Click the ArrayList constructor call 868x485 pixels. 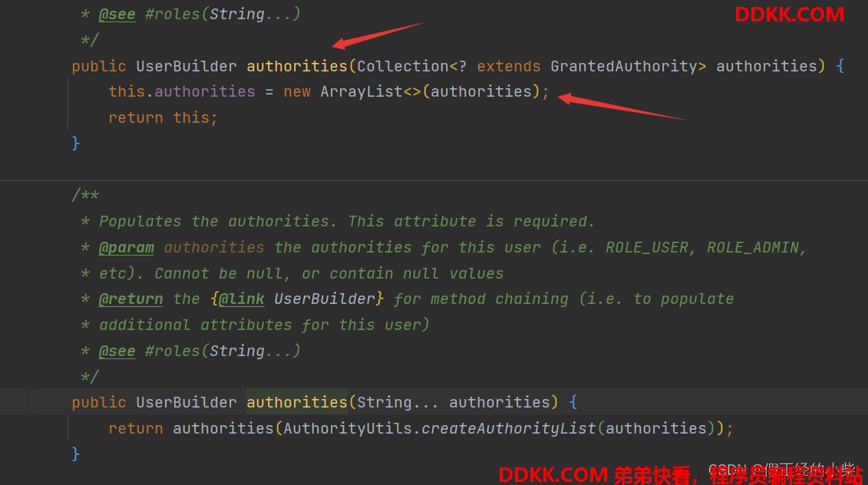(361, 92)
